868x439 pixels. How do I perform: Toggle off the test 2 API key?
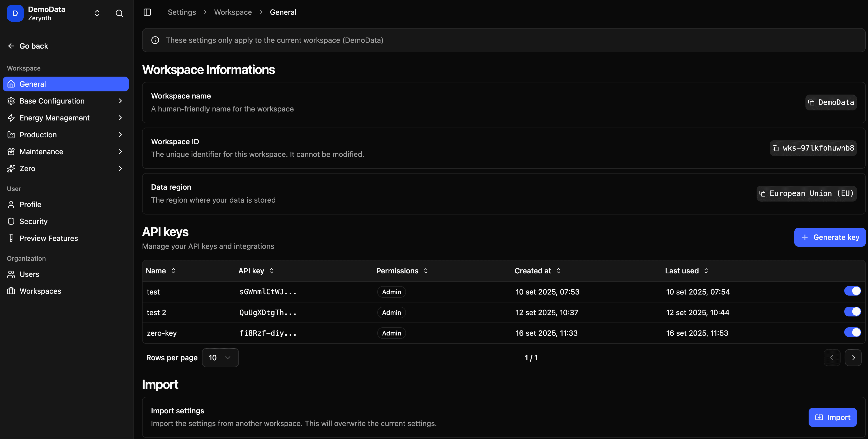pos(852,311)
